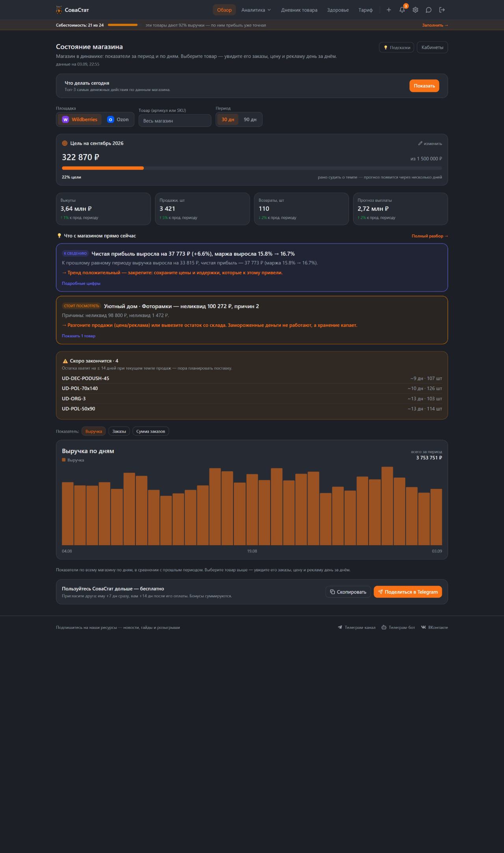
Task: Click the pencil icon beside изменить
Action: click(x=420, y=143)
